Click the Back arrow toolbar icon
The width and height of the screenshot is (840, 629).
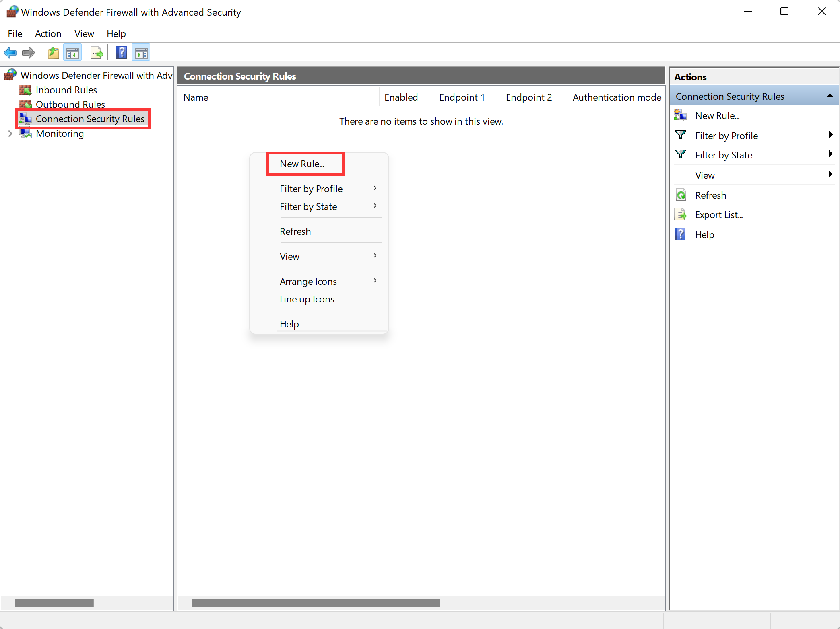[x=10, y=53]
